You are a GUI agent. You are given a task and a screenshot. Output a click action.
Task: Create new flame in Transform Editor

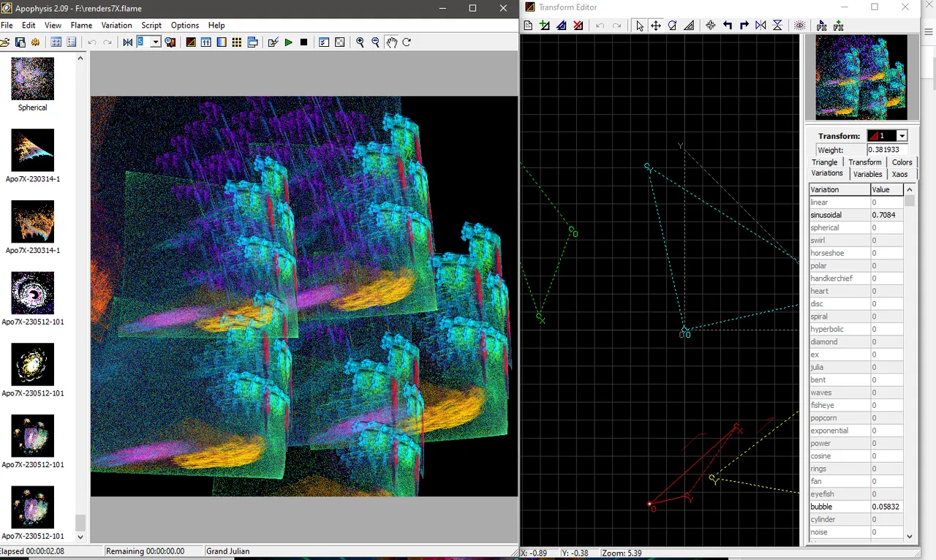click(528, 26)
